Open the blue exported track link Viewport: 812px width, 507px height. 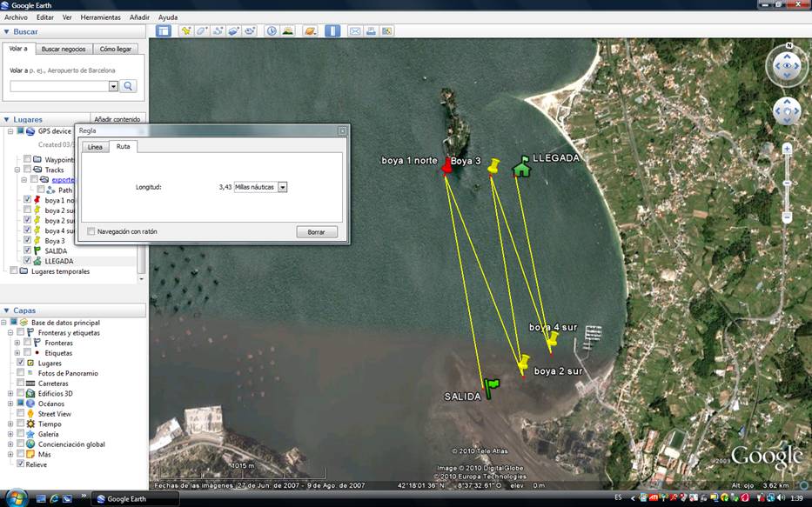pyautogui.click(x=63, y=179)
